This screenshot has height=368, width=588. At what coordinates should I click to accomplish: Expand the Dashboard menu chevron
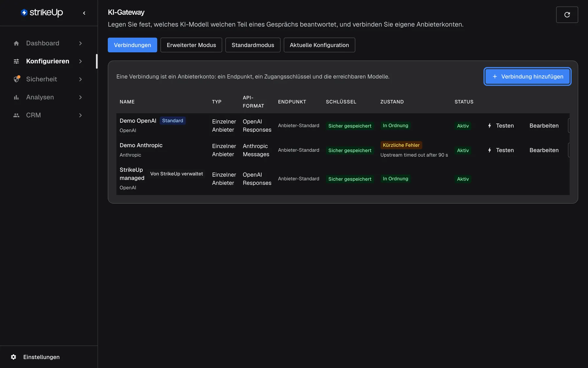pos(80,43)
